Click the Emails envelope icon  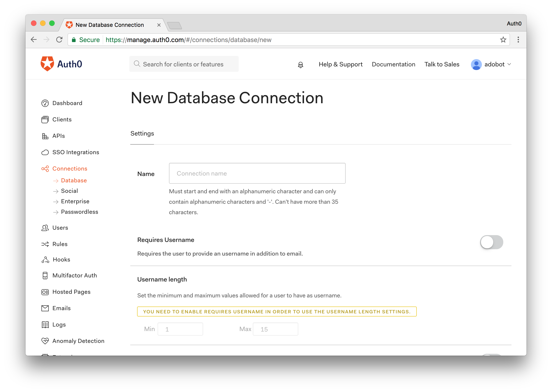point(45,308)
